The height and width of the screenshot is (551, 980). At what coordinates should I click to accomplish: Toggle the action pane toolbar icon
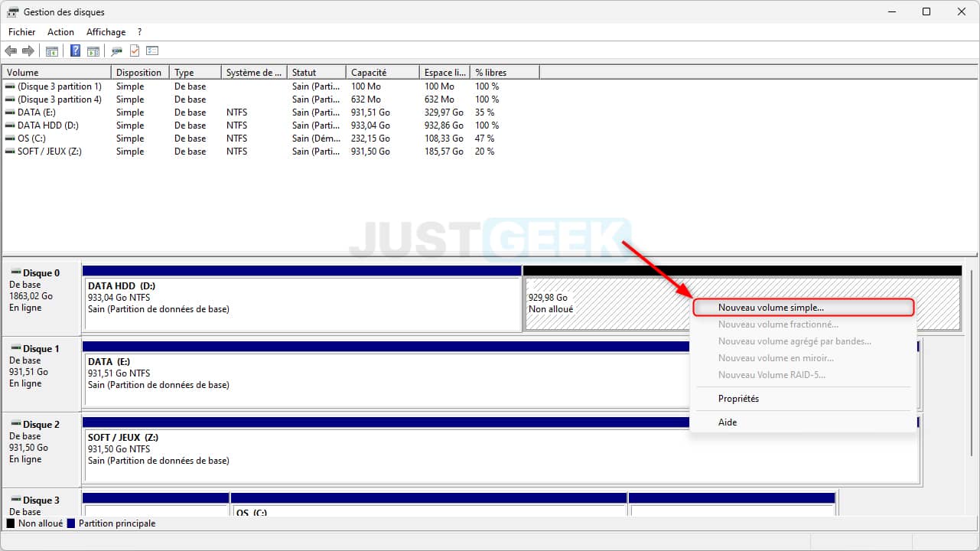point(93,51)
